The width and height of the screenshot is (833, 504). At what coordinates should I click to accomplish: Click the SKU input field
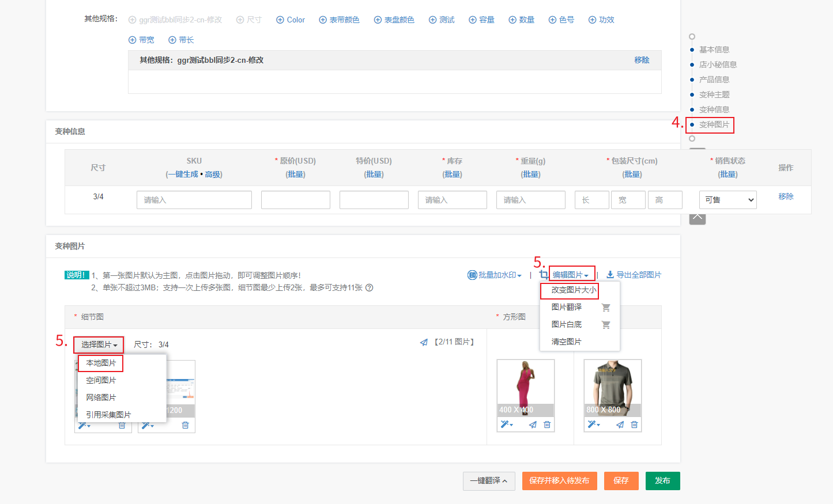[194, 200]
